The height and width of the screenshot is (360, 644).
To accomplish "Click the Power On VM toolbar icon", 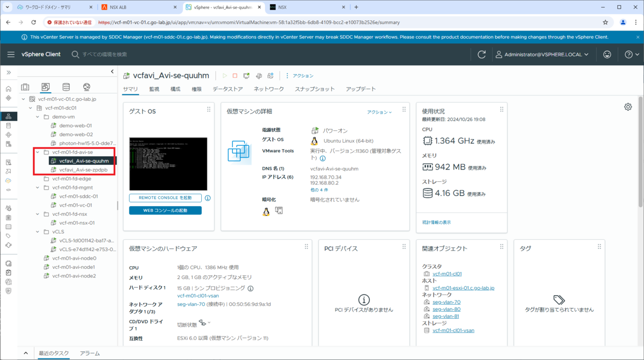I will point(225,76).
